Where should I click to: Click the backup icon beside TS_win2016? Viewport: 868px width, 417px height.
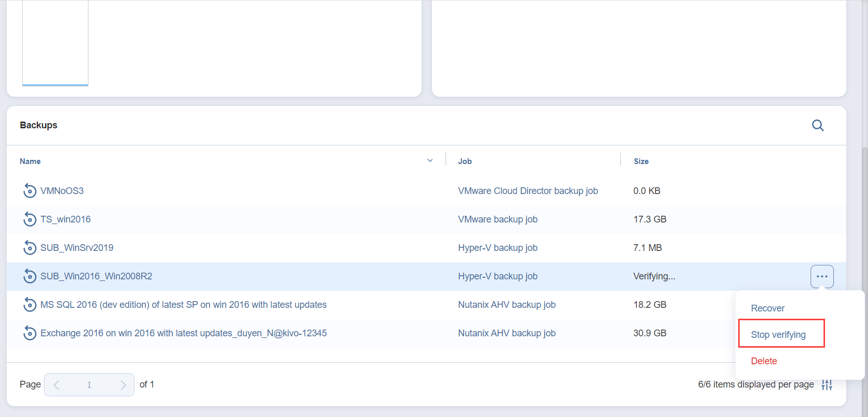pyautogui.click(x=29, y=219)
